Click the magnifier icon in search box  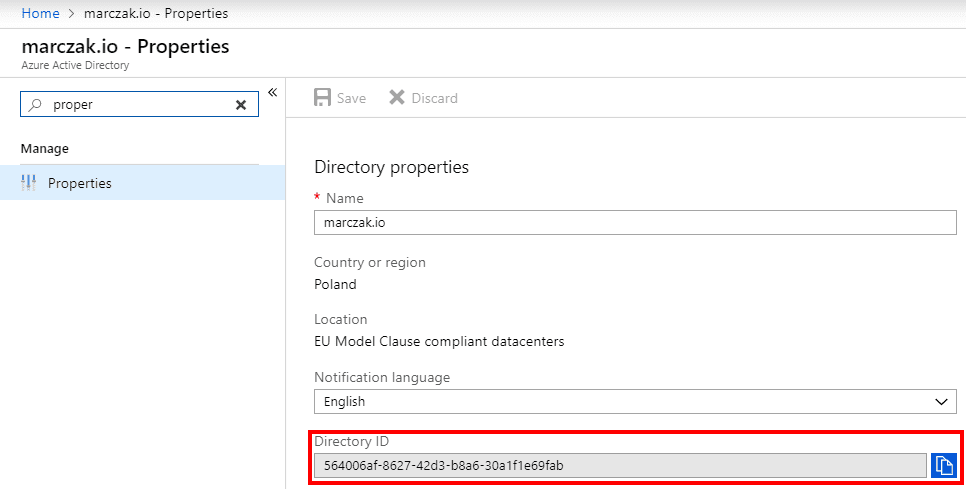pos(36,105)
